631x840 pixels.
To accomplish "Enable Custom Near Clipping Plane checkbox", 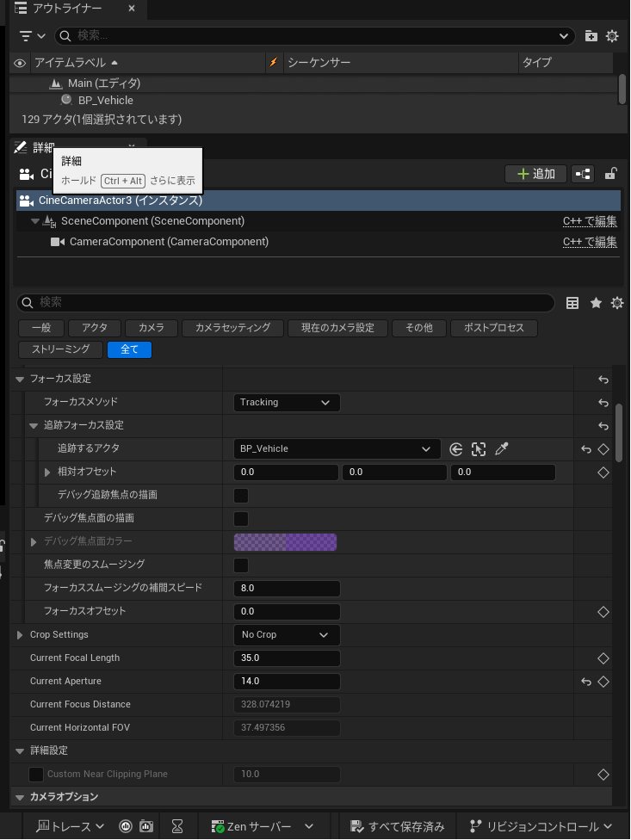I will [x=36, y=774].
